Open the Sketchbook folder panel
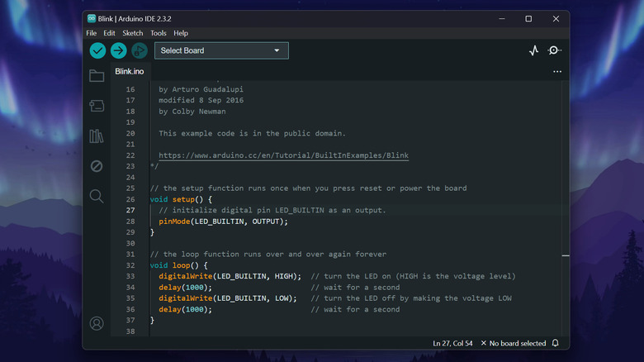This screenshot has height=362, width=644. click(97, 76)
